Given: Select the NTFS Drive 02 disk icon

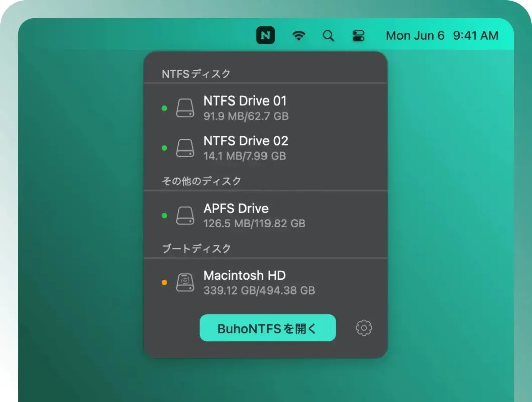Looking at the screenshot, I should tap(185, 148).
